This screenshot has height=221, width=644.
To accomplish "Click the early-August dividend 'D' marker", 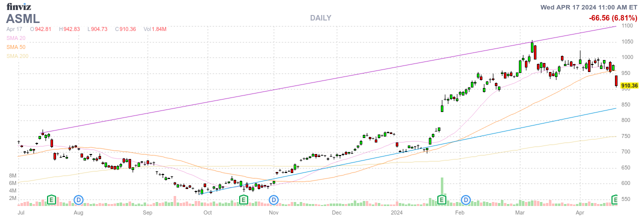I will [x=79, y=200].
